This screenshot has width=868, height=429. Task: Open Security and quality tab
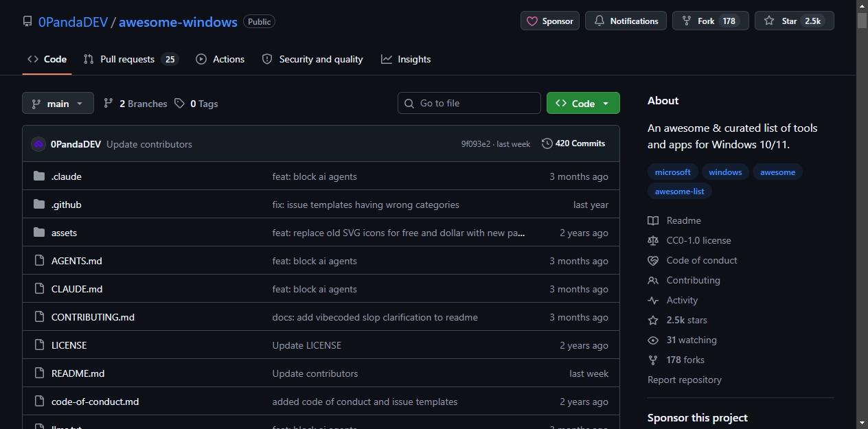point(312,59)
